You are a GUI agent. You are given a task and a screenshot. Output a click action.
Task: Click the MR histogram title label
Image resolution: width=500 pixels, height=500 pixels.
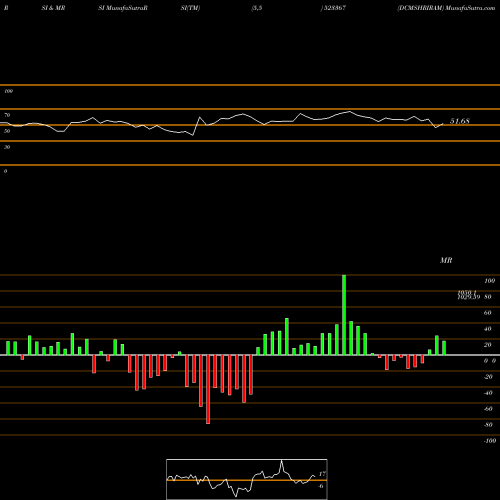tap(446, 260)
